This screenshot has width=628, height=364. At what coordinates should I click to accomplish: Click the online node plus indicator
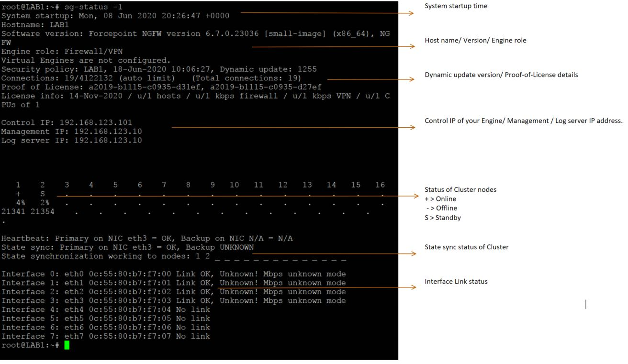pos(17,194)
